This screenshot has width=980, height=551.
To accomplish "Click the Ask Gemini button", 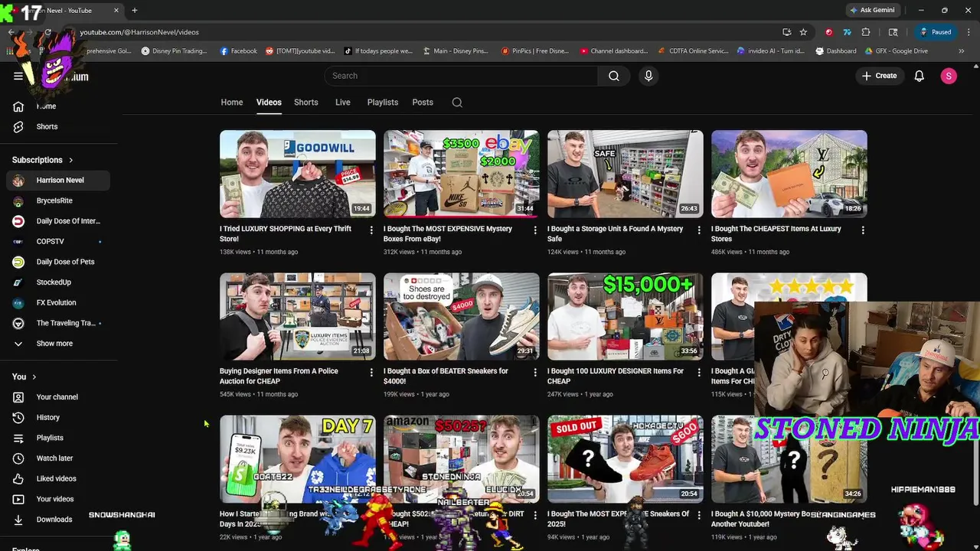I will 872,10.
